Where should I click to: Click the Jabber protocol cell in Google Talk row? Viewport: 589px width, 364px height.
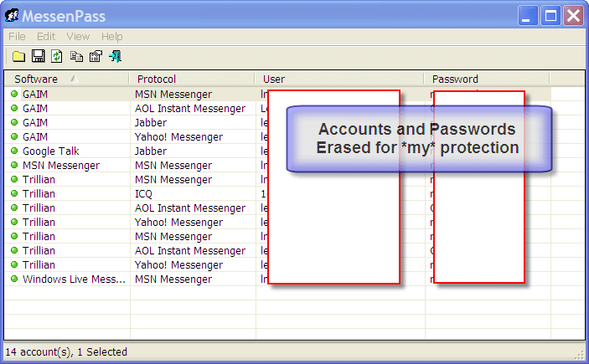151,151
